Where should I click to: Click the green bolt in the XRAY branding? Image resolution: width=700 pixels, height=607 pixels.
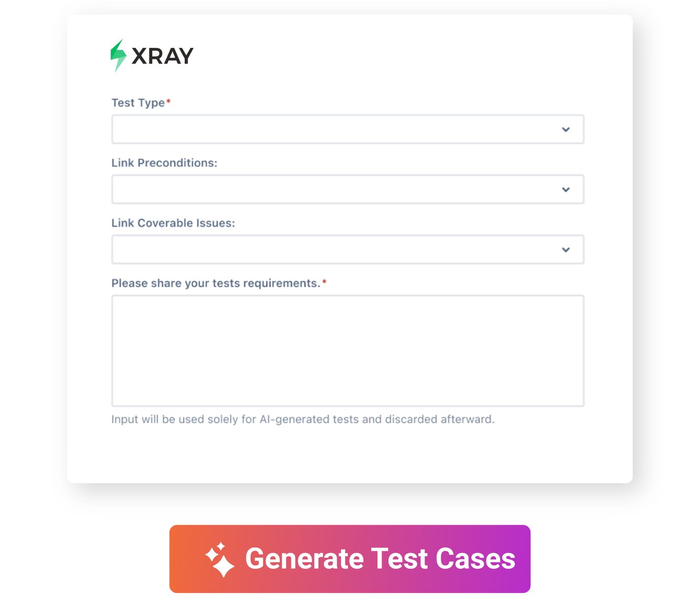pos(118,54)
